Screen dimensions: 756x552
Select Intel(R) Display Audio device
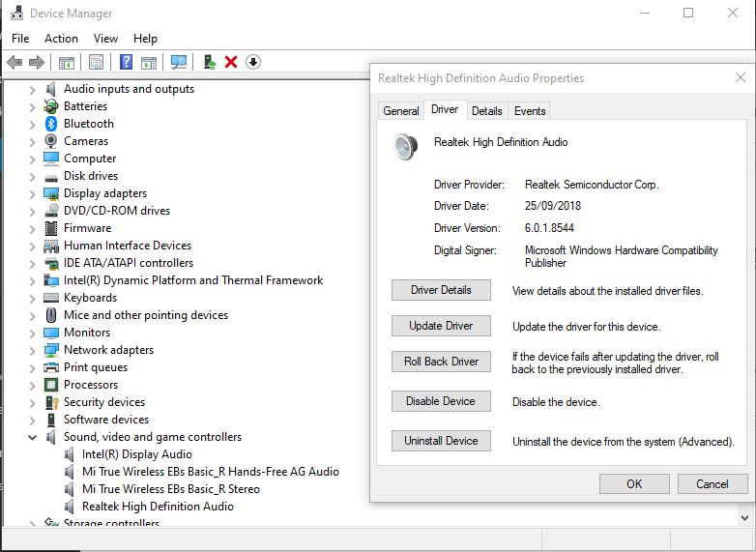[x=137, y=454]
